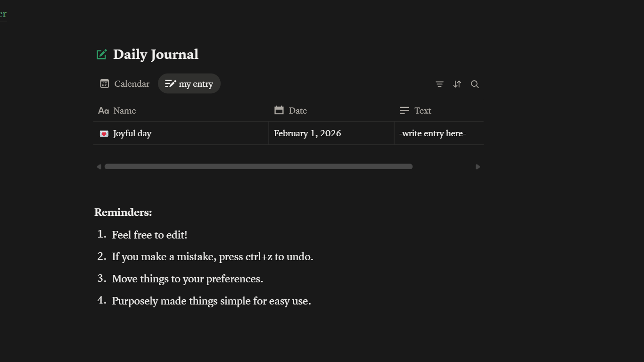
Task: Switch to the Calendar view tab
Action: tap(125, 84)
